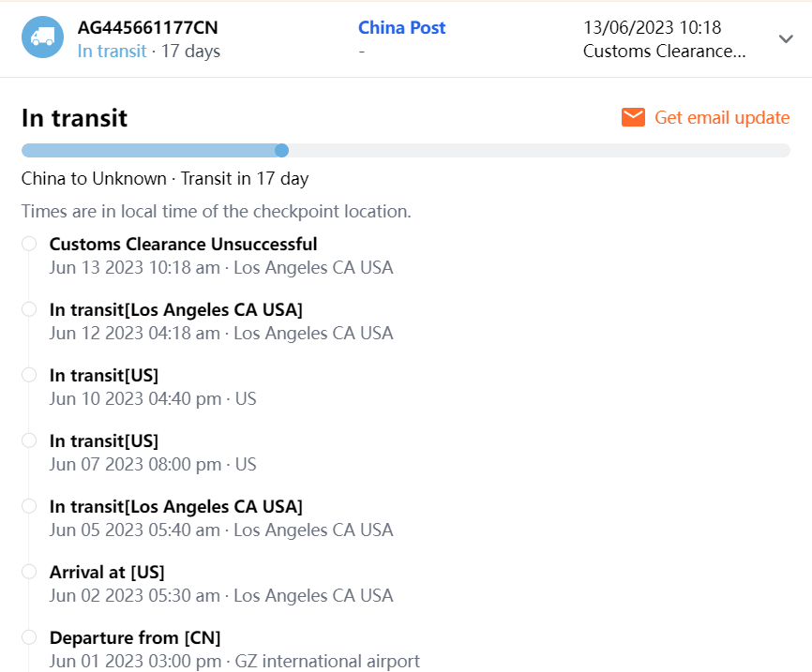The height and width of the screenshot is (672, 812).
Task: Click the Jun 05 Los Angeles checkpoint marker
Action: tap(29, 506)
